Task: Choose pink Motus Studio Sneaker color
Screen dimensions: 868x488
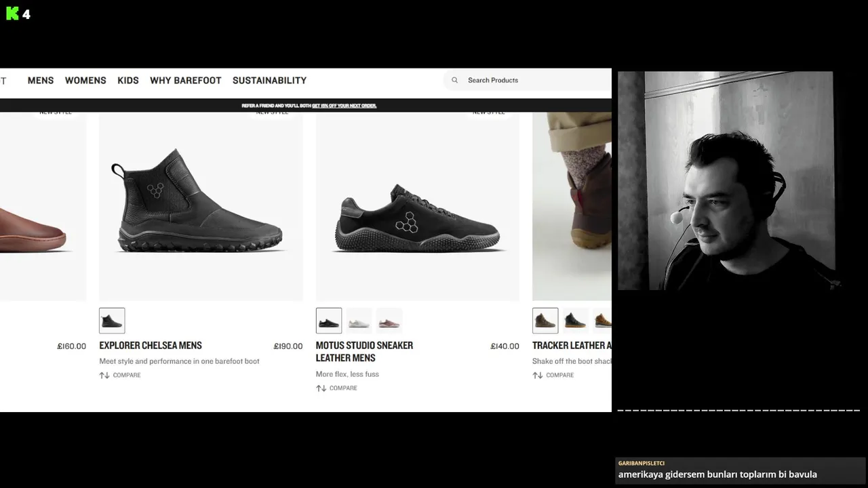Action: (389, 321)
